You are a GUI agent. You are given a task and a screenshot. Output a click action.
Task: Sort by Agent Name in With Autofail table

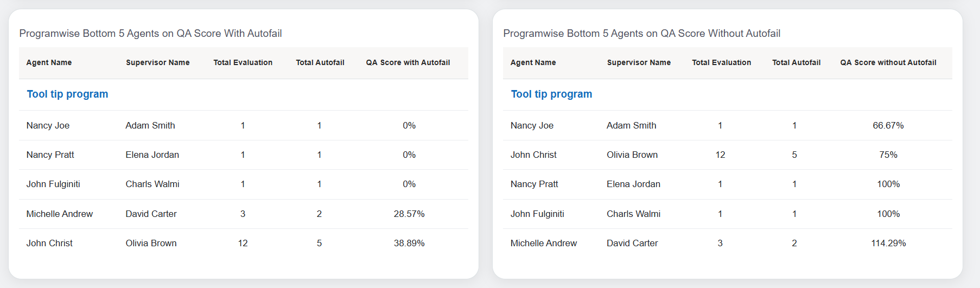click(x=49, y=63)
